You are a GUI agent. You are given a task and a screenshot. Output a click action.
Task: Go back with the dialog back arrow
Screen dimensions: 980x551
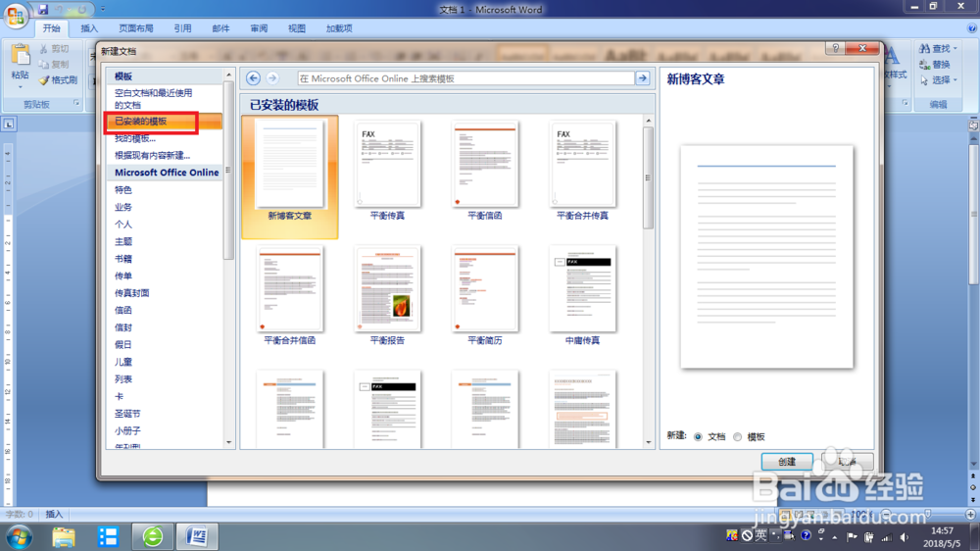pos(253,78)
